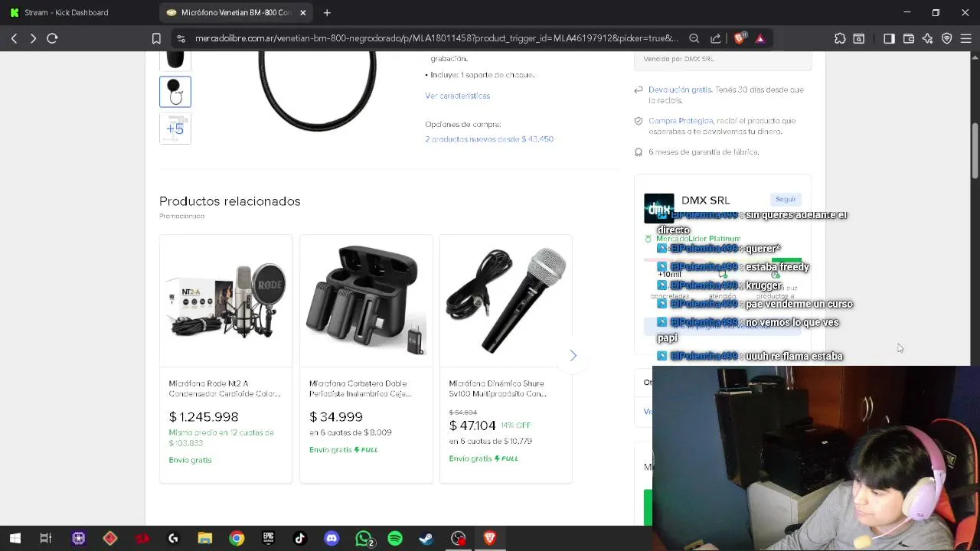Click Brave browser taskbar icon

[x=490, y=539]
